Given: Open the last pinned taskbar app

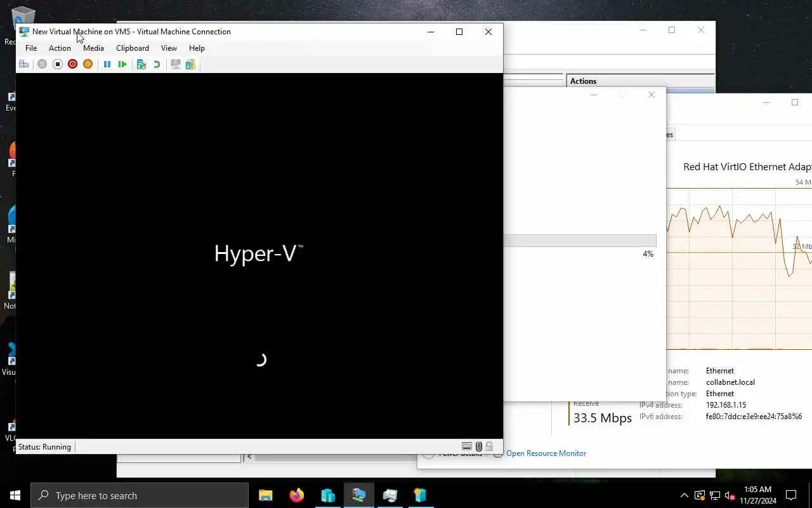Looking at the screenshot, I should tap(420, 495).
